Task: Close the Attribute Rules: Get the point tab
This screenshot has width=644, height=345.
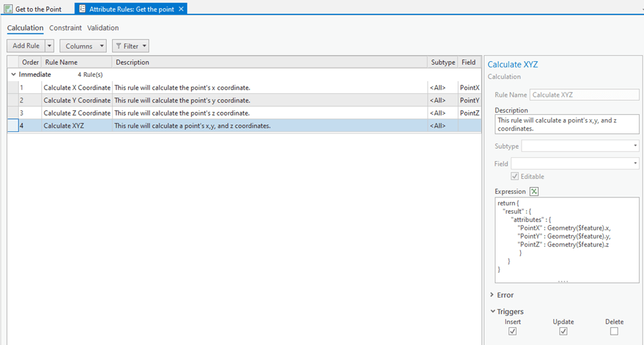Action: point(181,9)
